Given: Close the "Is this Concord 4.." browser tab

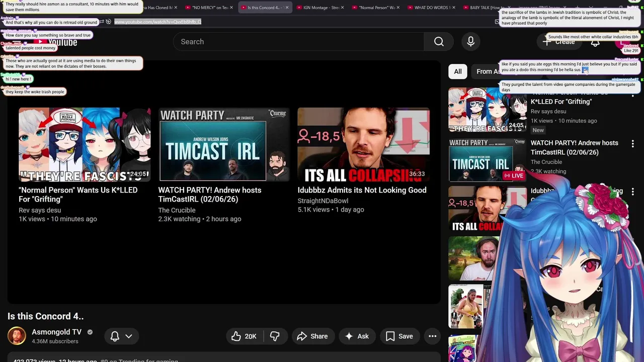Looking at the screenshot, I should click(287, 8).
